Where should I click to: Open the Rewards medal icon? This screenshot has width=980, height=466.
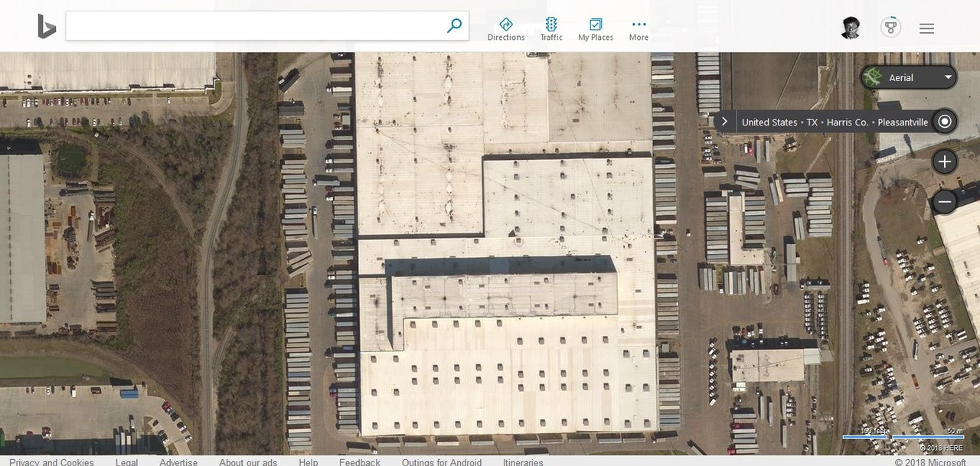tap(890, 28)
